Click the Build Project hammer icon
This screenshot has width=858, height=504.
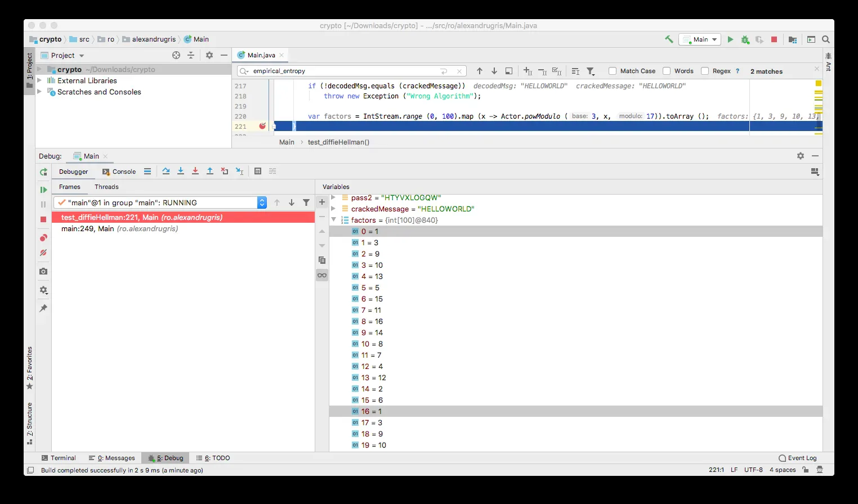click(x=669, y=39)
